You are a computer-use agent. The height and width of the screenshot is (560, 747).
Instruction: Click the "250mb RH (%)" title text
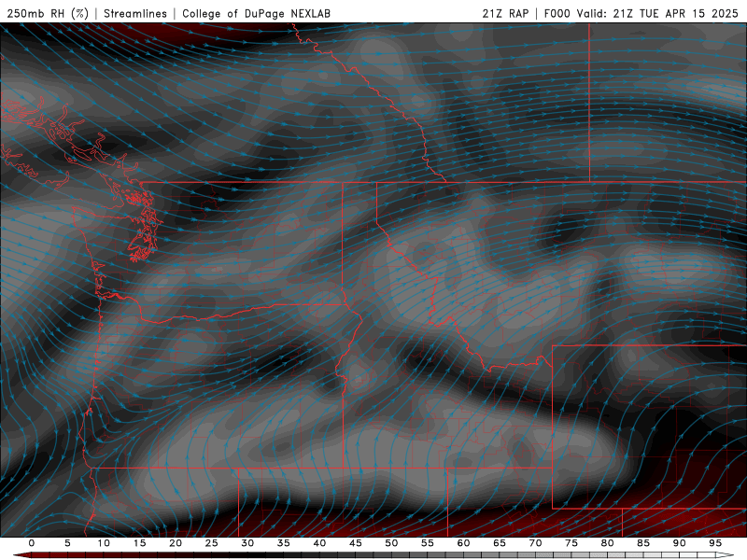48,13
